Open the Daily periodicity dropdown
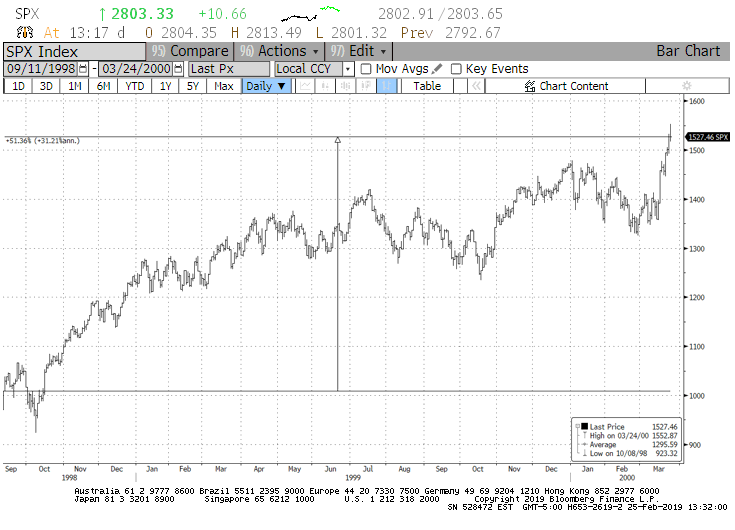Viewport: 735px width, 530px height. point(266,86)
